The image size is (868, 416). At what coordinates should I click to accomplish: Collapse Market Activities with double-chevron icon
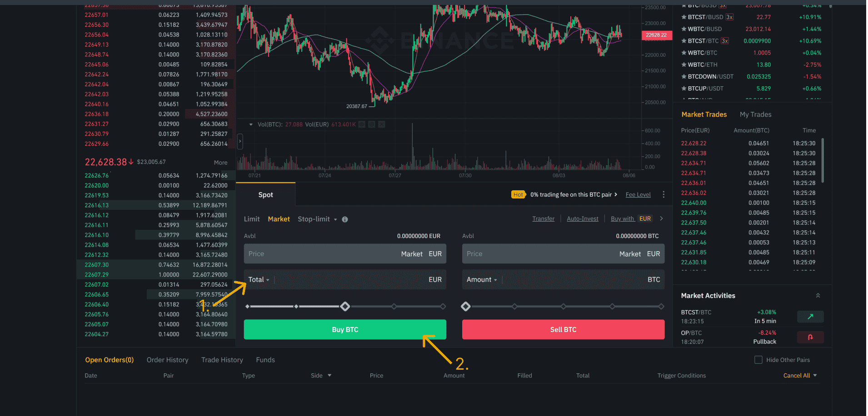click(818, 296)
